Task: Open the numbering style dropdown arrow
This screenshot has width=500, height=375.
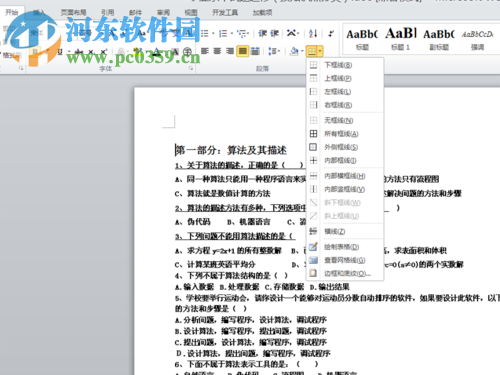Action: [232, 34]
